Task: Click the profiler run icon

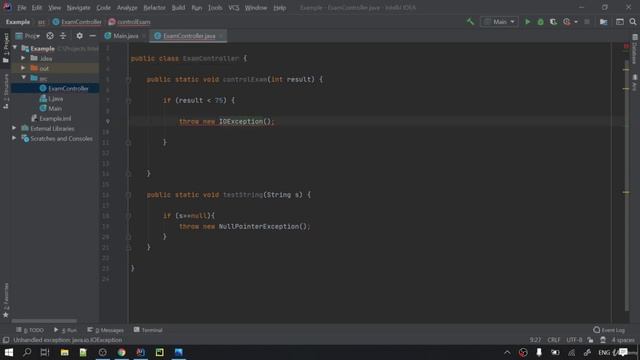Action: (x=567, y=22)
